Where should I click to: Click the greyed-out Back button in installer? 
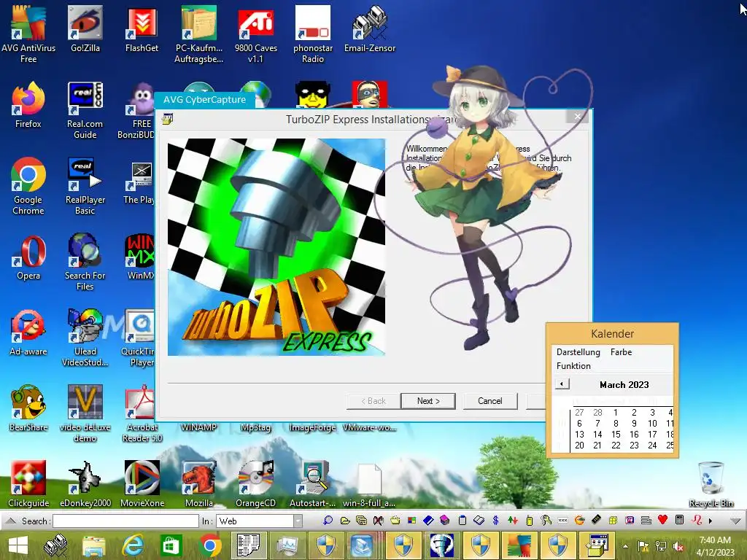[x=373, y=401]
